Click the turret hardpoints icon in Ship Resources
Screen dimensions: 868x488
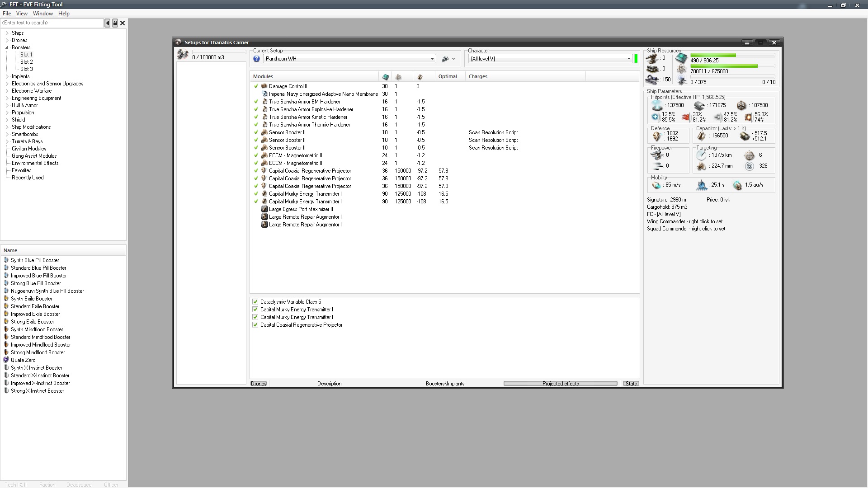[x=652, y=58]
